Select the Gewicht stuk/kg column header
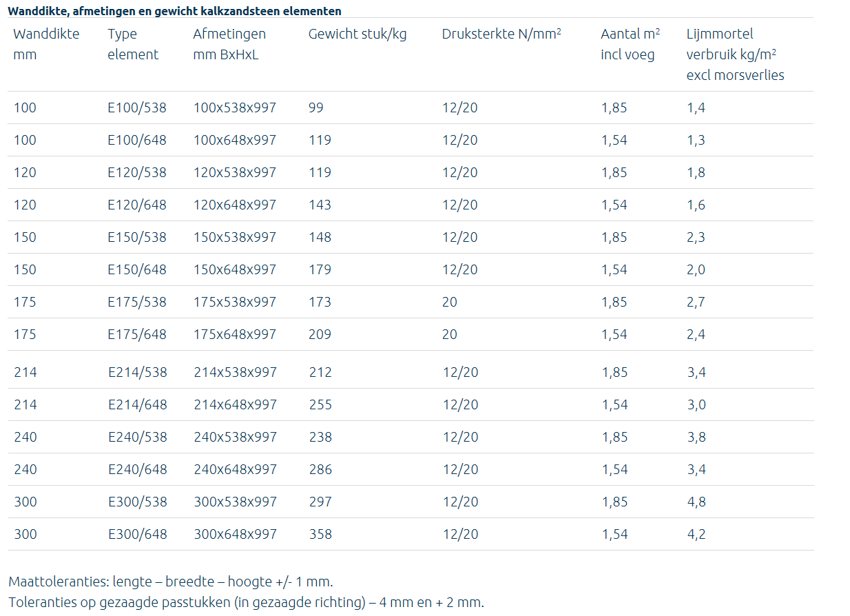 pos(357,34)
